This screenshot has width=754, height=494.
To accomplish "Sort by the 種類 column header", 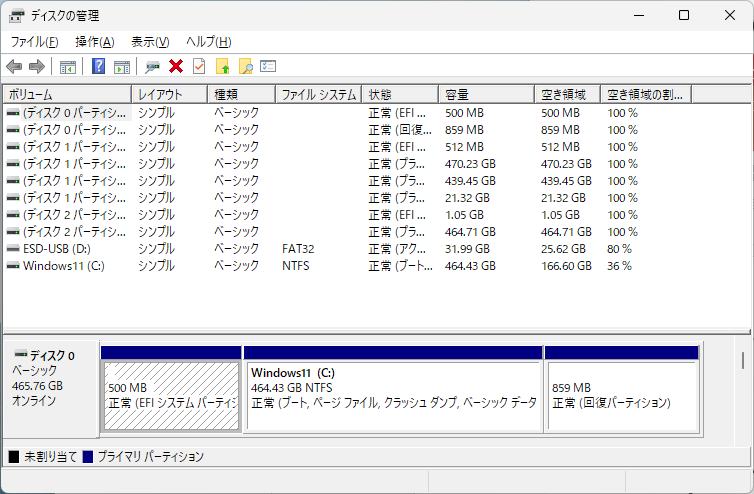I will (x=242, y=94).
